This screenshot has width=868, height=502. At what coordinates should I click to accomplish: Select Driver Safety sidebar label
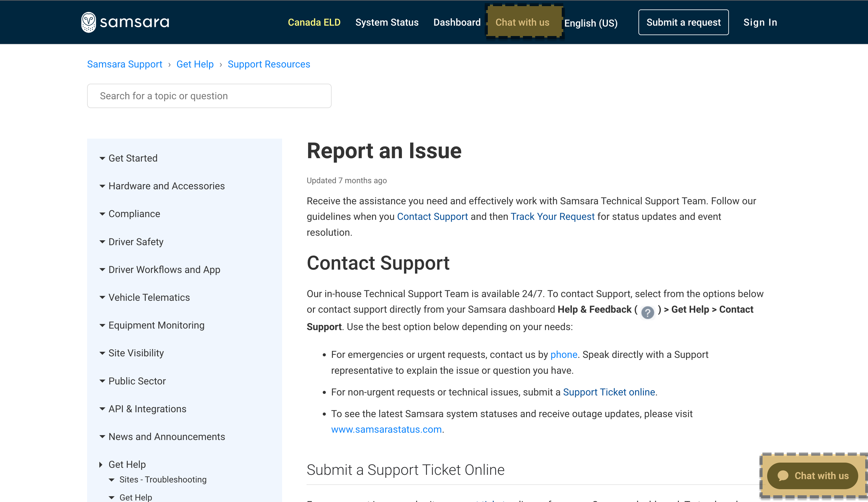(136, 242)
